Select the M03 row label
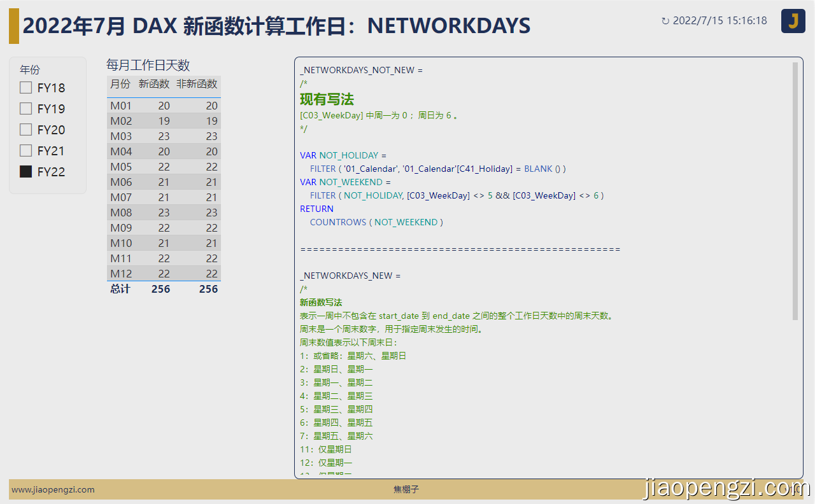The height and width of the screenshot is (504, 815). pyautogui.click(x=121, y=136)
